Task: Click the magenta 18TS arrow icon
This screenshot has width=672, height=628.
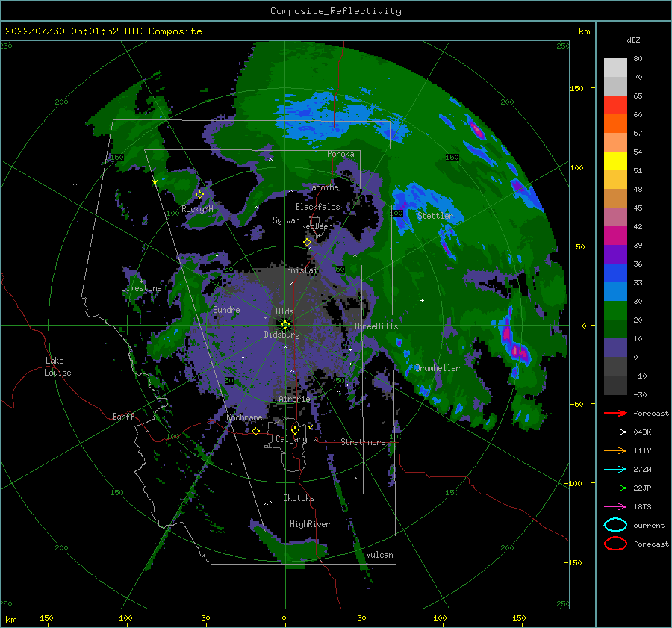Action: 615,507
